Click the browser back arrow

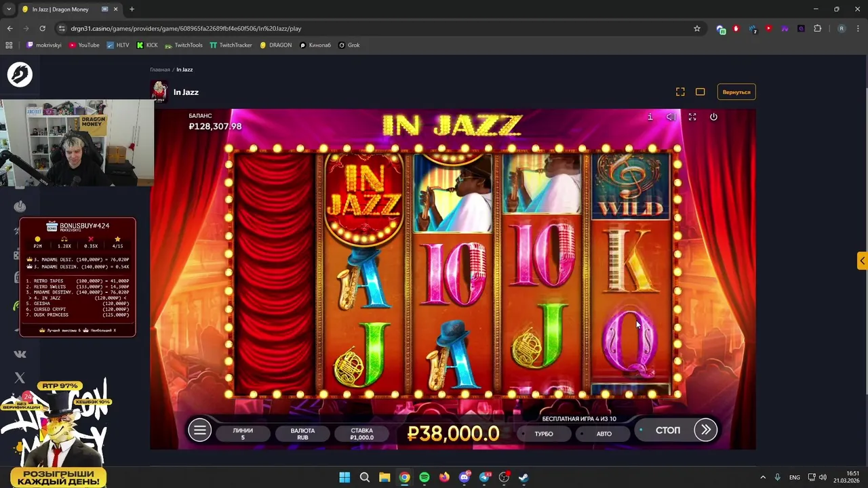[x=9, y=28]
